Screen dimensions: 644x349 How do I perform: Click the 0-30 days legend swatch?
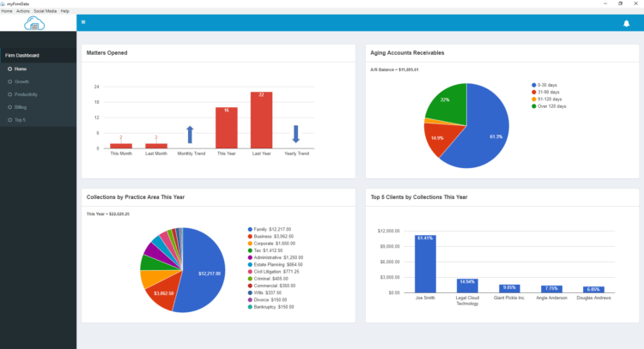pyautogui.click(x=533, y=85)
